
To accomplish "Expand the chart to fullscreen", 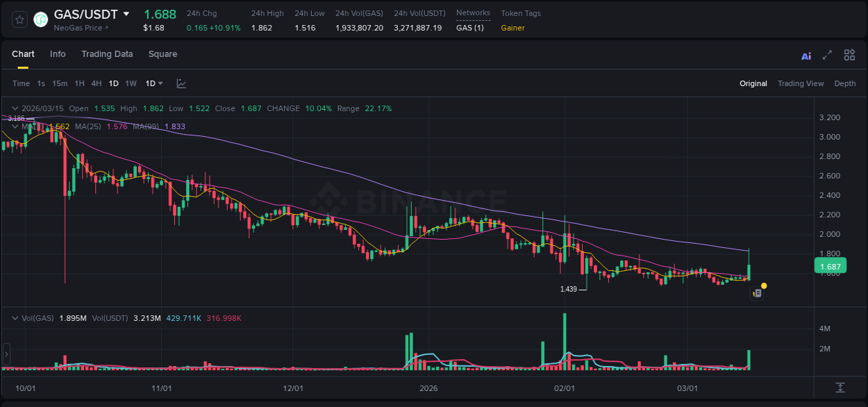I will pyautogui.click(x=827, y=55).
